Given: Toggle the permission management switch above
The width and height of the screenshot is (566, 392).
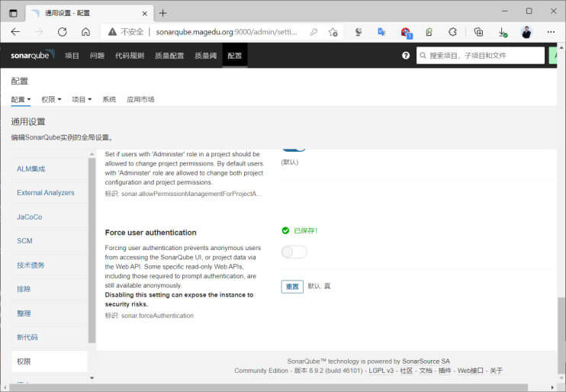Looking at the screenshot, I should pos(294,149).
